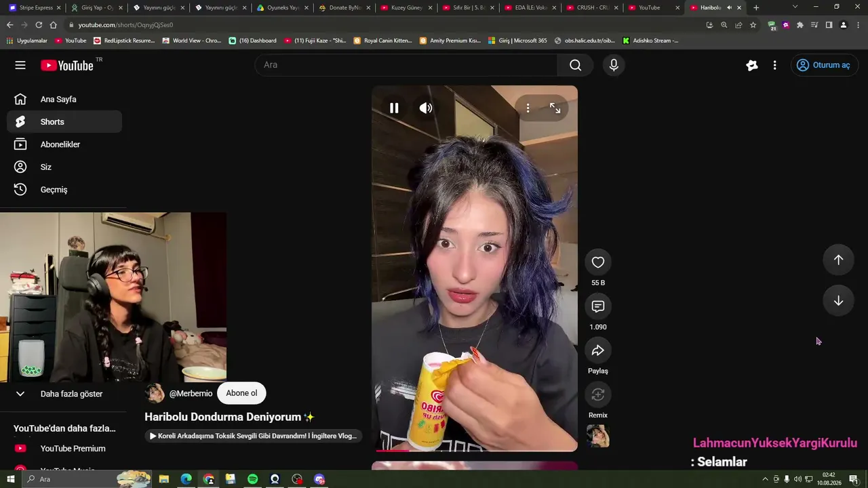Screen dimensions: 868x488
Task: Switch to the Donate ByNo tab
Action: click(x=344, y=7)
